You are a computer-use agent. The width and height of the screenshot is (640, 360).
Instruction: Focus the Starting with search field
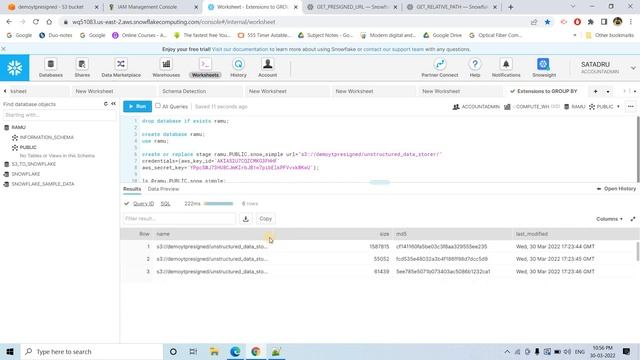point(59,115)
